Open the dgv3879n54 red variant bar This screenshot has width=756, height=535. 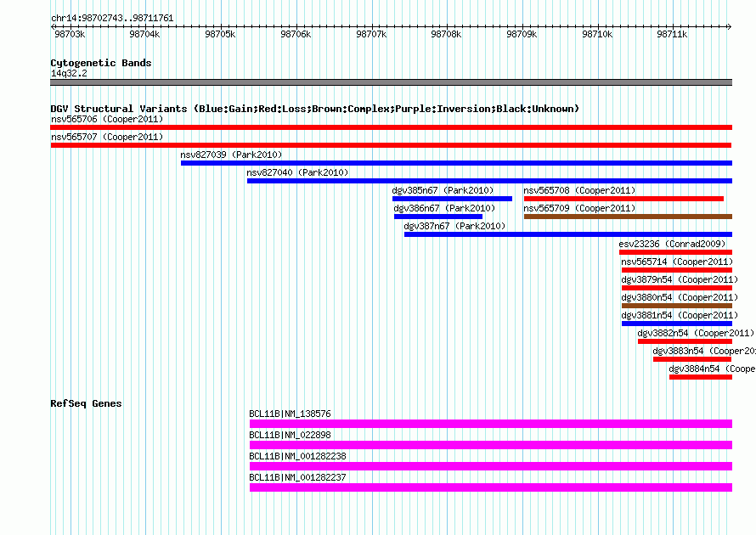pyautogui.click(x=677, y=288)
